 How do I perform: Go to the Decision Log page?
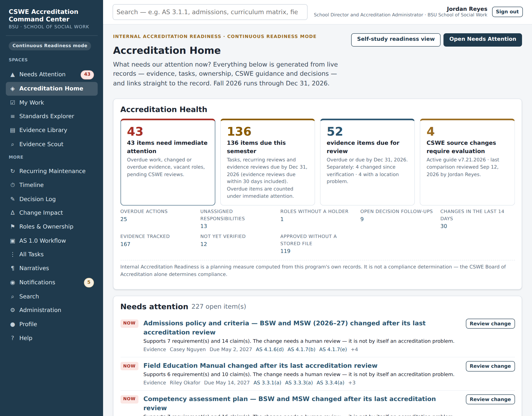52,199
